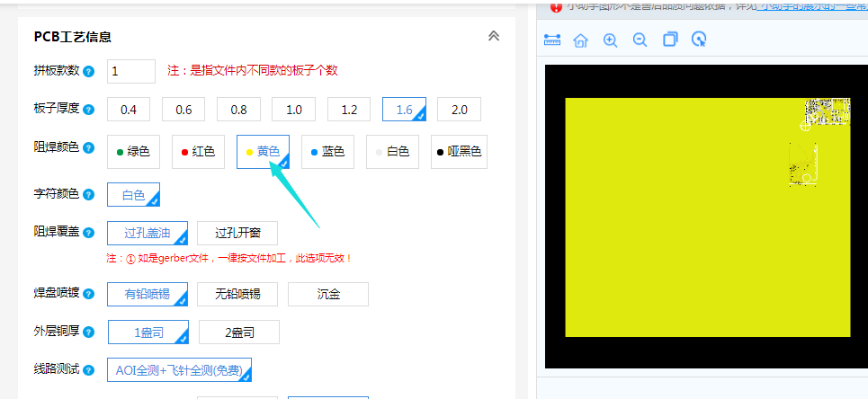Pick the 过孔开窗 solder mask option
868x399 pixels.
click(x=237, y=233)
